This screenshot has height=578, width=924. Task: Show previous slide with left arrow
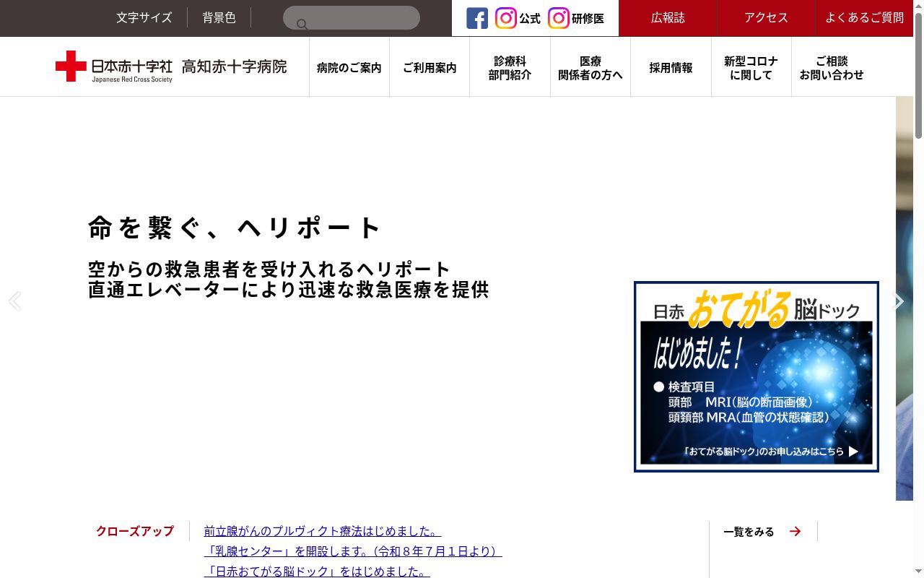pos(14,301)
